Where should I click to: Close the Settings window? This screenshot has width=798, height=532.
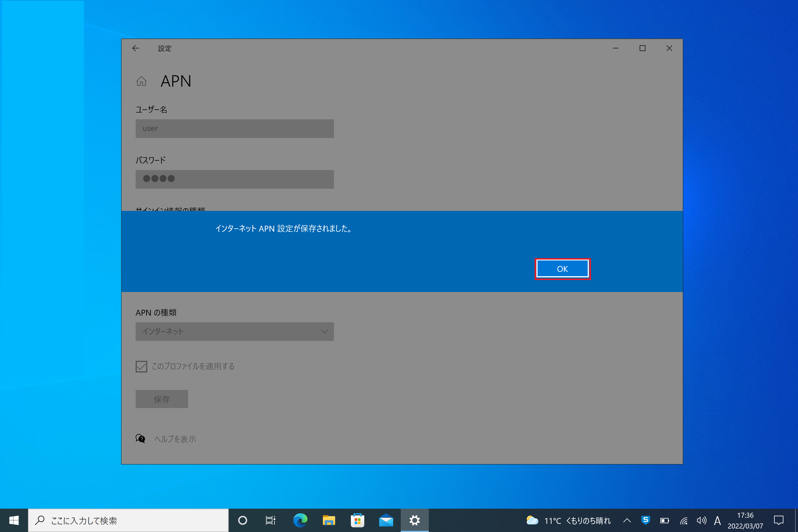point(669,48)
